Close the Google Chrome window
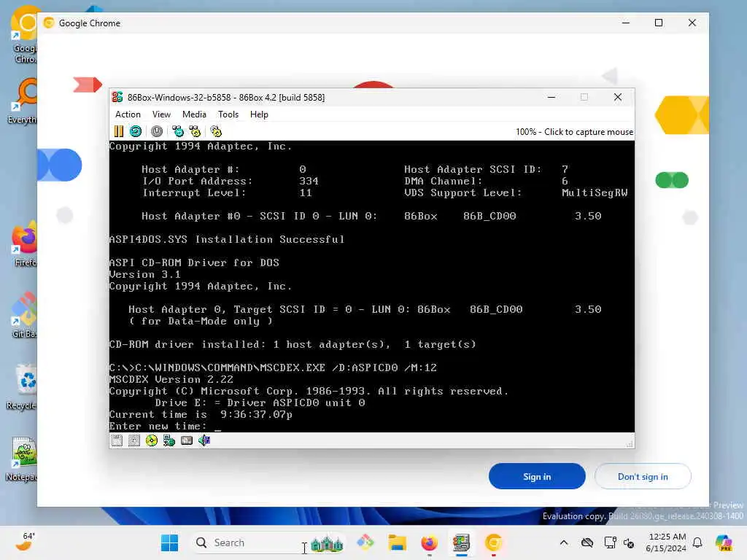Viewport: 747px width, 560px height. (x=692, y=23)
